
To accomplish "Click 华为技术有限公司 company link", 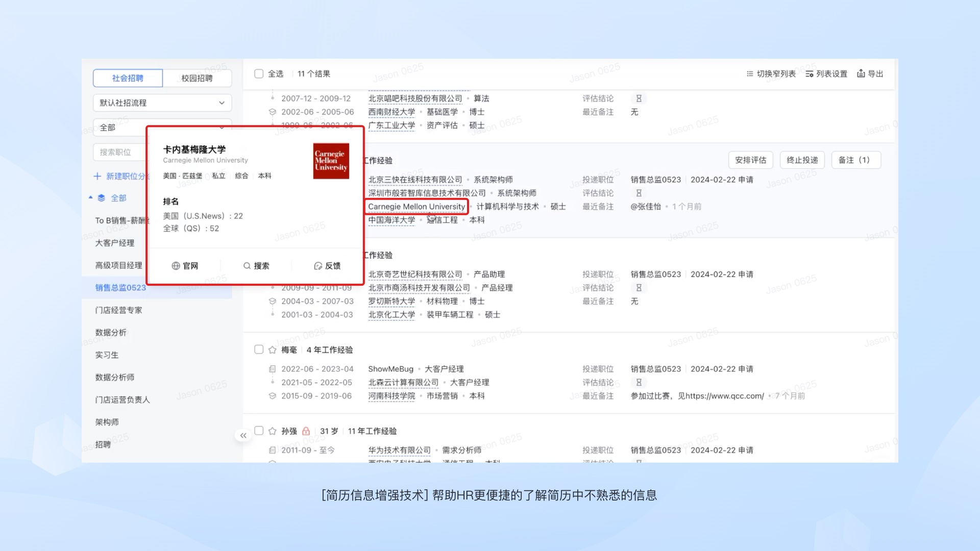I will coord(399,450).
